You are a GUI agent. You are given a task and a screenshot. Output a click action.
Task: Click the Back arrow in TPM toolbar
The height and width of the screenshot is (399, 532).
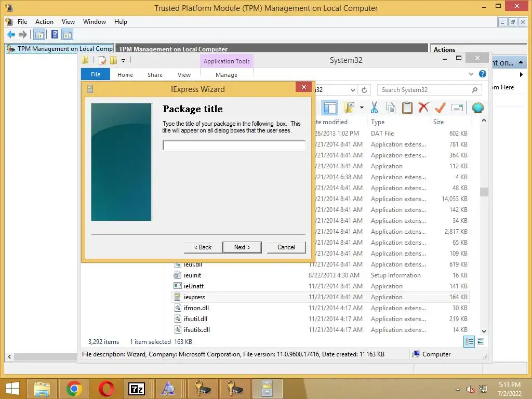coord(11,34)
